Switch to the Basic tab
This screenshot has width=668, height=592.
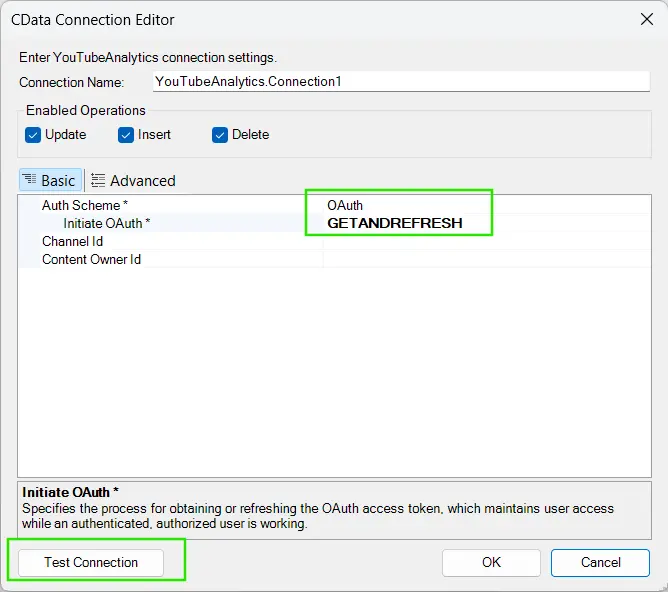(x=49, y=180)
